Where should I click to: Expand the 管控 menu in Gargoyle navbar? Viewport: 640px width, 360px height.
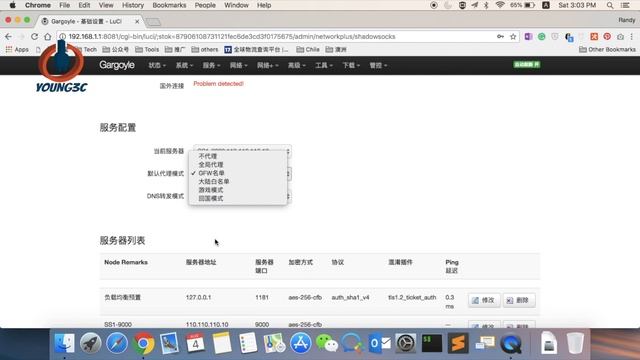coord(378,65)
